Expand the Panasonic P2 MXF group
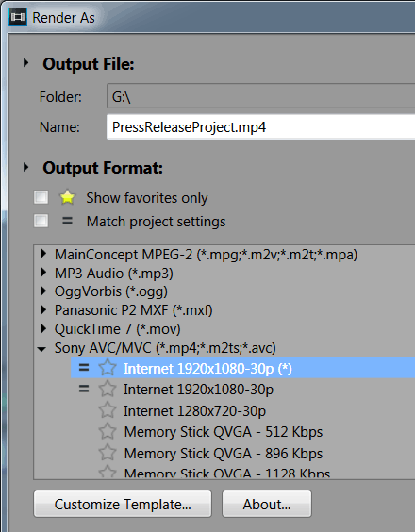 coord(43,309)
